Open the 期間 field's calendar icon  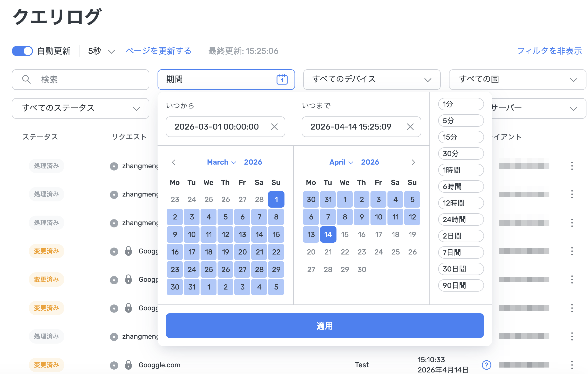click(x=282, y=79)
